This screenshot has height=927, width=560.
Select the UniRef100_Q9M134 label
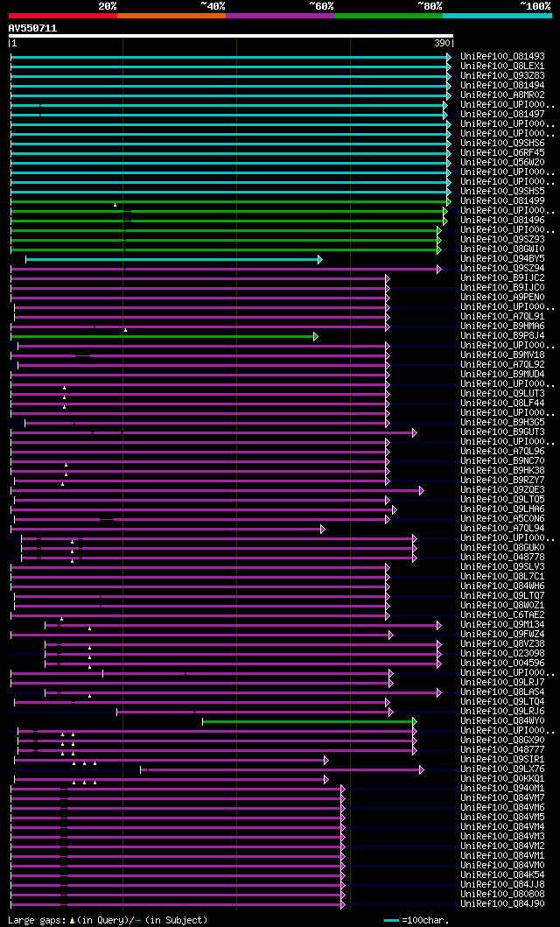click(x=503, y=625)
